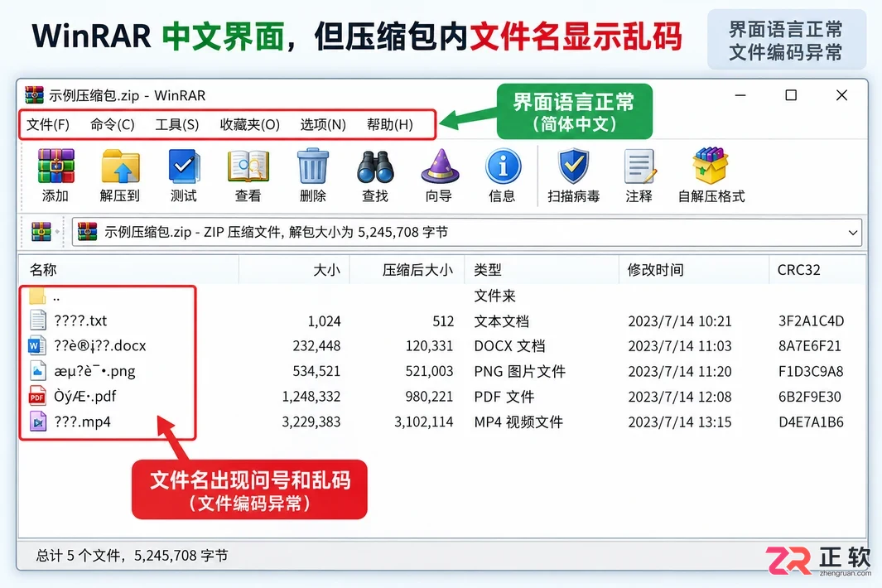This screenshot has height=588, width=882.
Task: Click the modified time 2023/7/14 10:21
Action: [680, 321]
